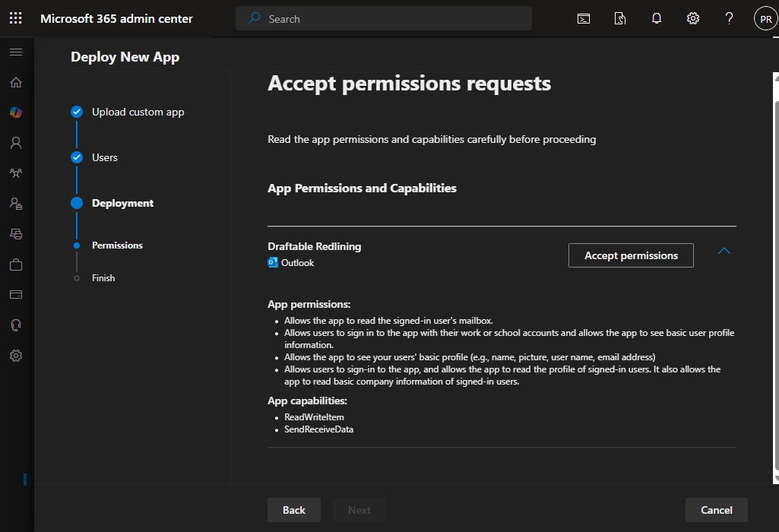Viewport: 779px width, 532px height.
Task: Open Support headset icon in the sidebar
Action: coord(16,325)
